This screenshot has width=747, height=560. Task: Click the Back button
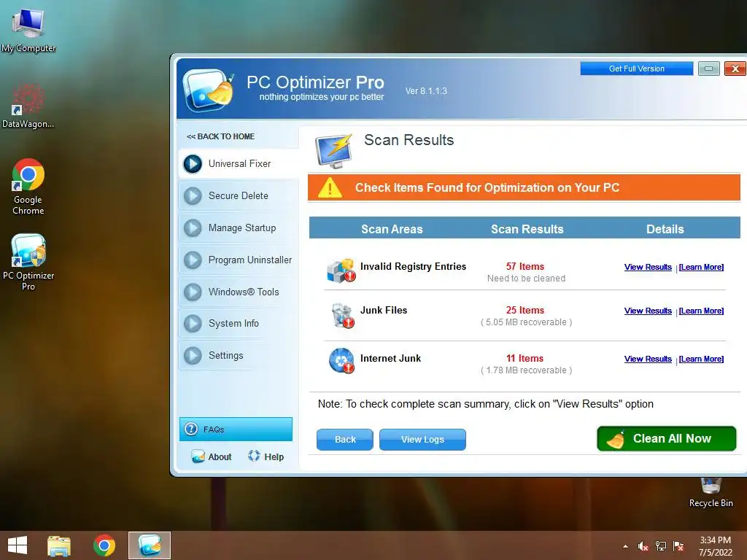tap(345, 440)
